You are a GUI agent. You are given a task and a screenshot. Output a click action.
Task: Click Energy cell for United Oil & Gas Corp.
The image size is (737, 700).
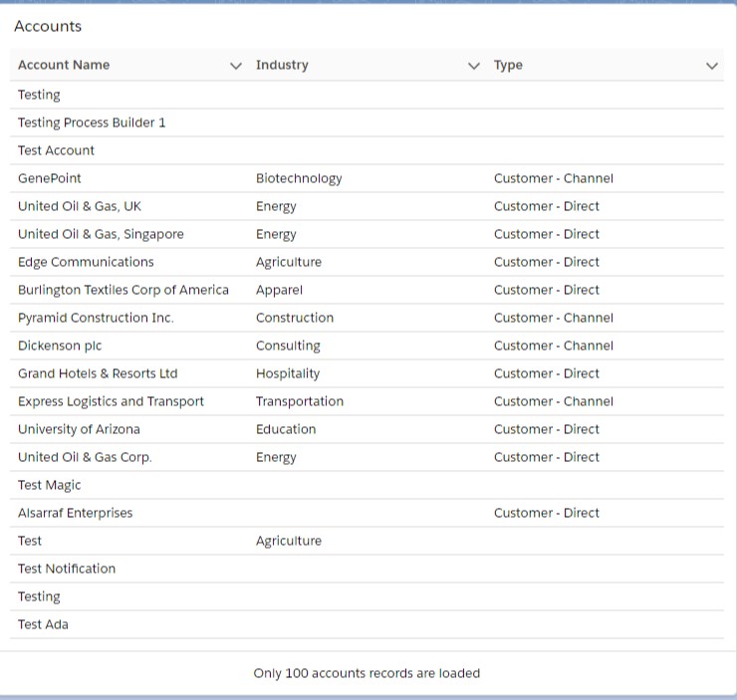click(x=276, y=457)
